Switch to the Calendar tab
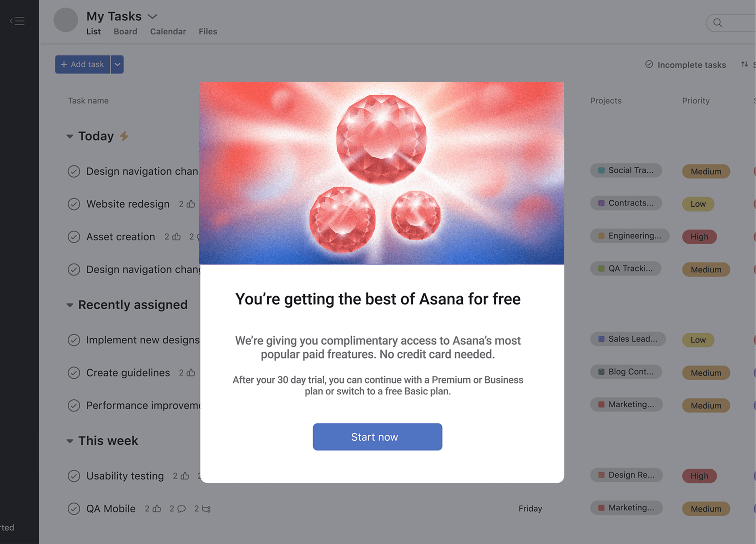 (168, 32)
